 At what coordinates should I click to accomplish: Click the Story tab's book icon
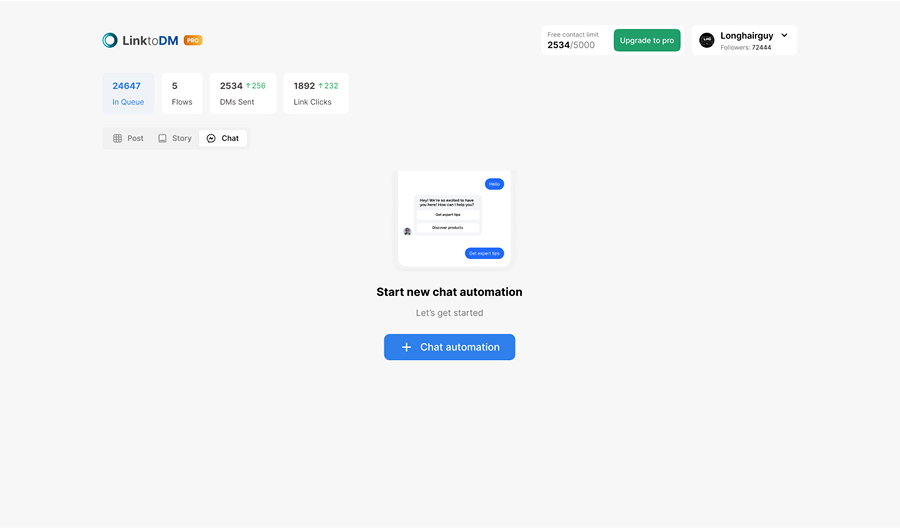point(162,138)
